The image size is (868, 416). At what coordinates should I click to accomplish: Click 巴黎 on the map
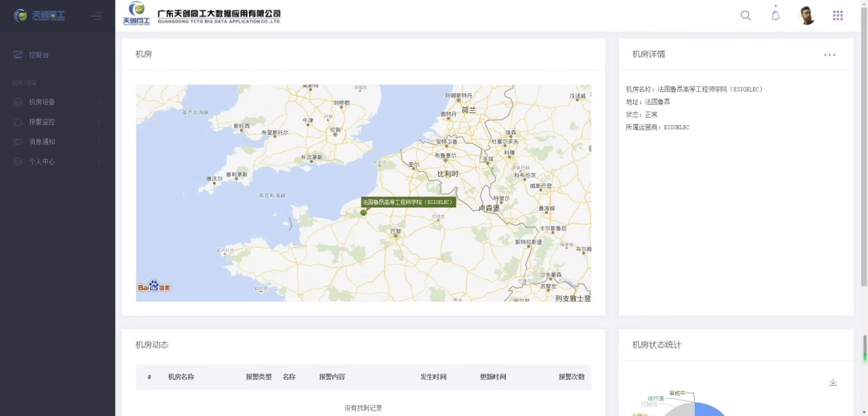[x=396, y=232]
